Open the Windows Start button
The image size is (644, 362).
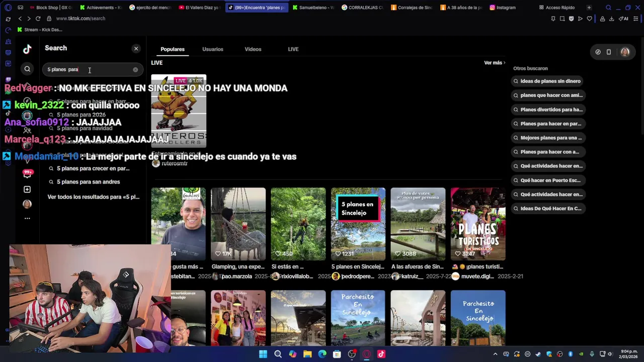coord(263,354)
